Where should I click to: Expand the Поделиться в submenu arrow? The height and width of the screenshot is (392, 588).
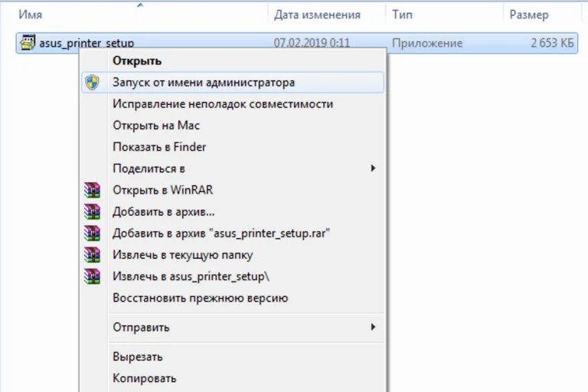(373, 168)
